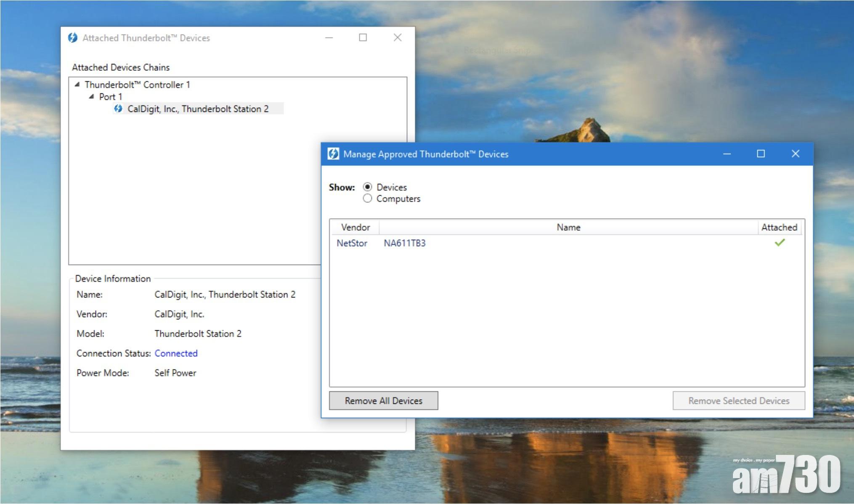The image size is (854, 504).
Task: Minimize the Manage Approved Thunderbolt Devices window
Action: pyautogui.click(x=727, y=154)
